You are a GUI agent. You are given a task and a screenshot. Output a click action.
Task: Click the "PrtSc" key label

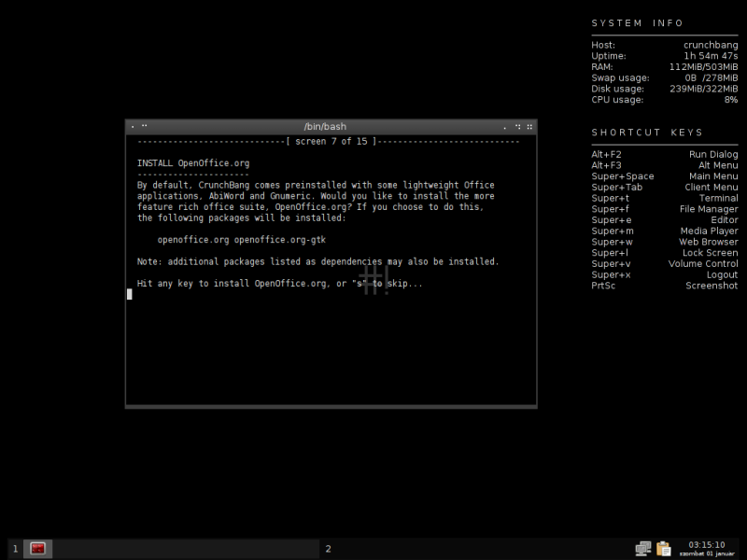(x=603, y=286)
